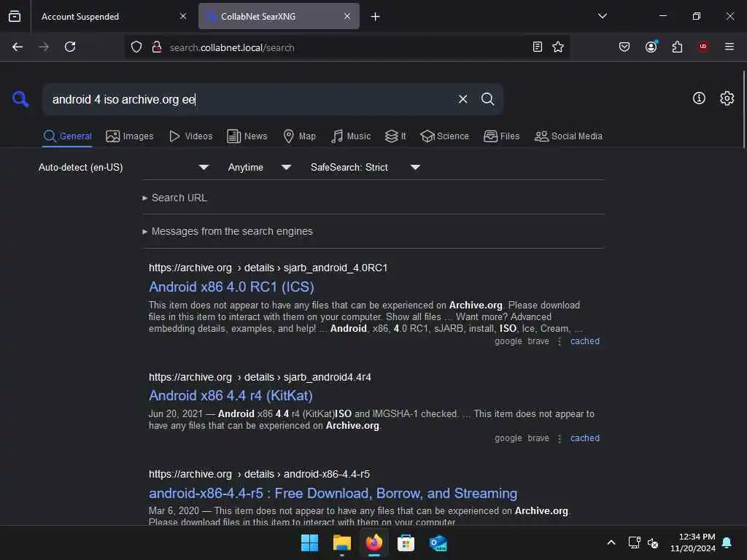Open Firefox View icon
This screenshot has width=747, height=560.
click(x=15, y=16)
